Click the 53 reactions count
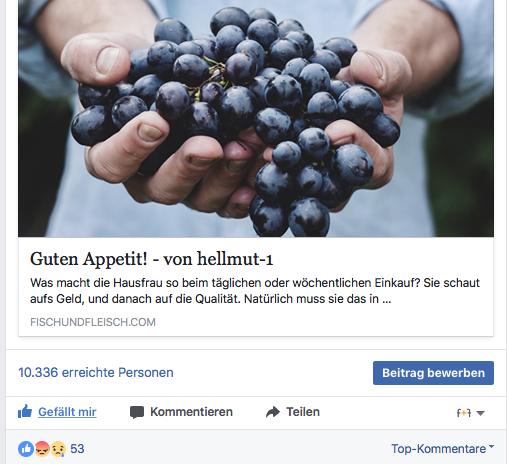This screenshot has width=507, height=464. (77, 449)
